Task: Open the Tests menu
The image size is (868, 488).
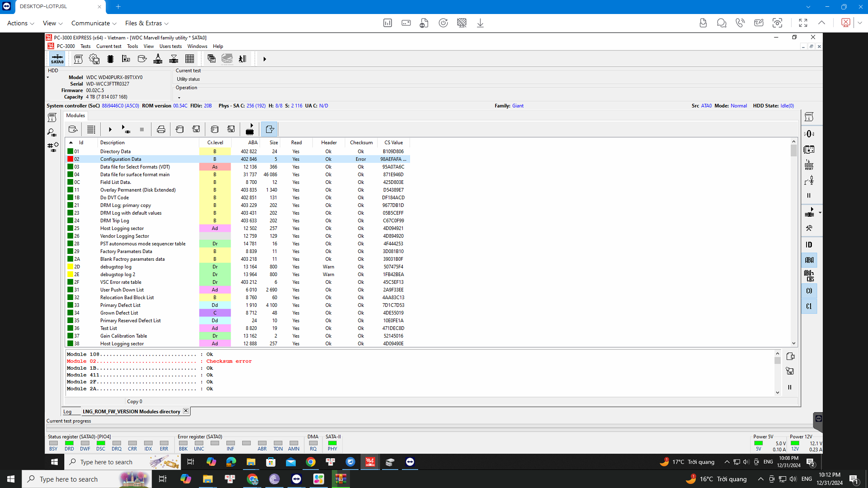Action: [x=85, y=46]
